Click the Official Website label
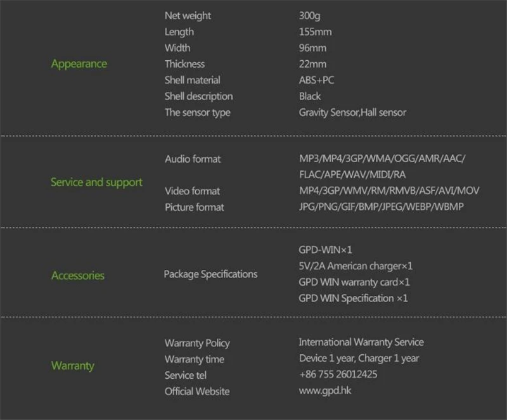This screenshot has height=420, width=507. (x=197, y=391)
